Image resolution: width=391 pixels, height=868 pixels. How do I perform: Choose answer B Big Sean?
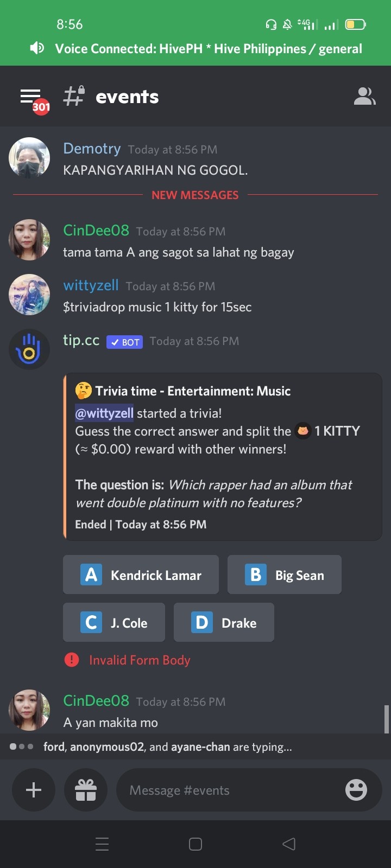tap(285, 575)
